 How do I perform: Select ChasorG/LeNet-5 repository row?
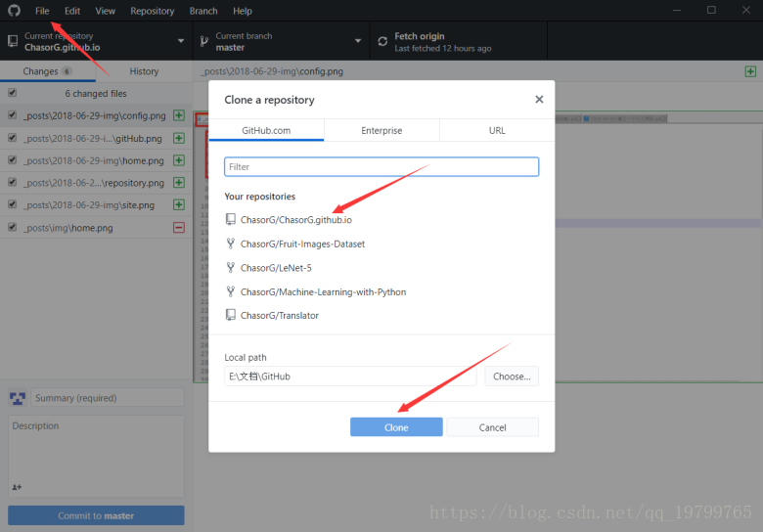pos(381,268)
